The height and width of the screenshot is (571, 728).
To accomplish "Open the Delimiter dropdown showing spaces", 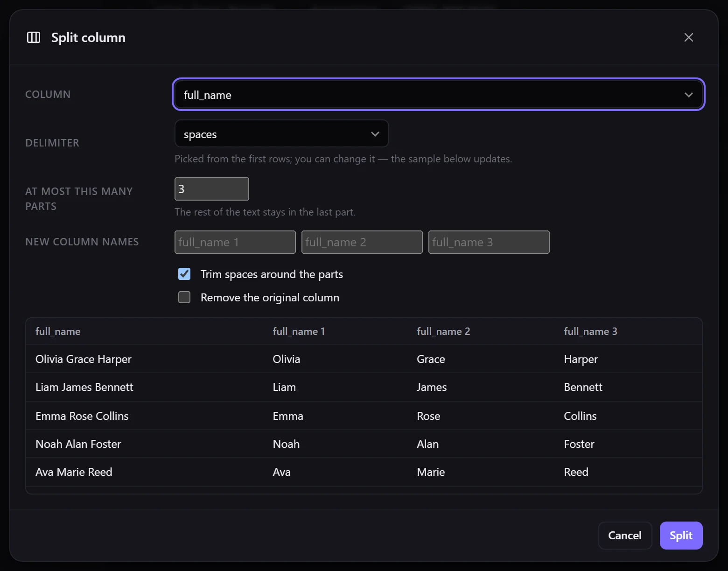I will 281,134.
